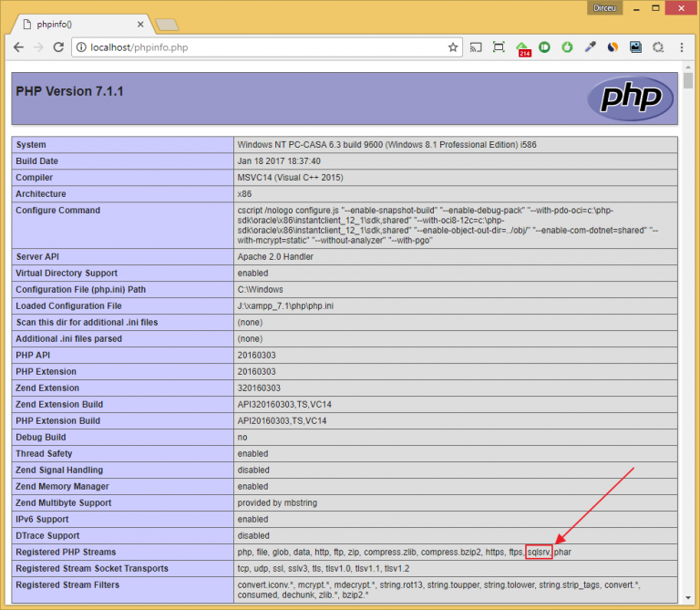Open the extension showing the 214 badge
The height and width of the screenshot is (610, 700).
pyautogui.click(x=523, y=47)
